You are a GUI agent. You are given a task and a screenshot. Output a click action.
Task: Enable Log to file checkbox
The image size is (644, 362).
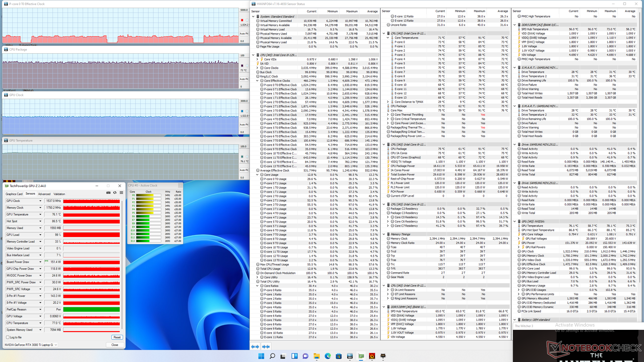[8, 337]
